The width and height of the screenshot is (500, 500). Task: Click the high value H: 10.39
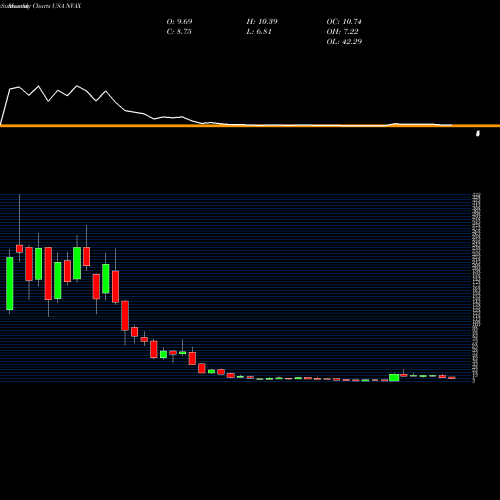point(262,22)
